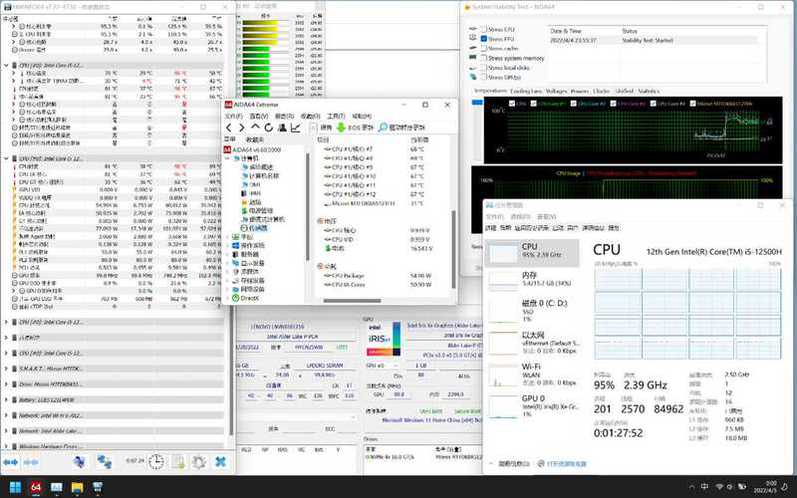This screenshot has width=797, height=498.
Task: Open the AIDA64 user icon in toolbar
Action: click(x=282, y=128)
